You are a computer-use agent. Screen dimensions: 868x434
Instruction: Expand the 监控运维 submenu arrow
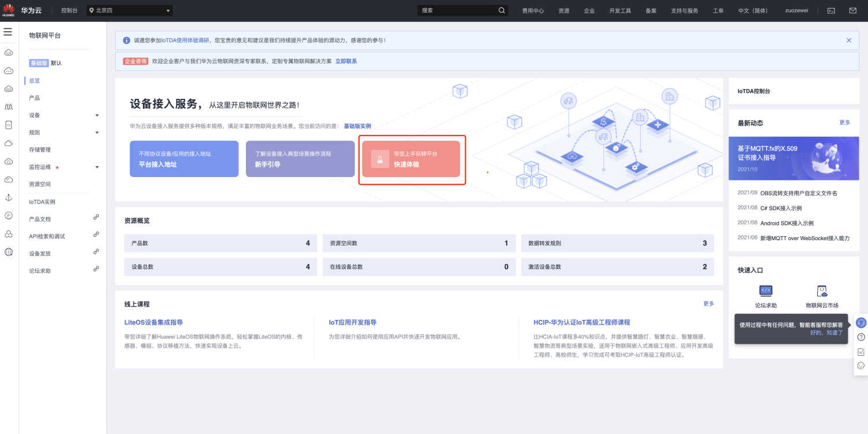pos(97,167)
